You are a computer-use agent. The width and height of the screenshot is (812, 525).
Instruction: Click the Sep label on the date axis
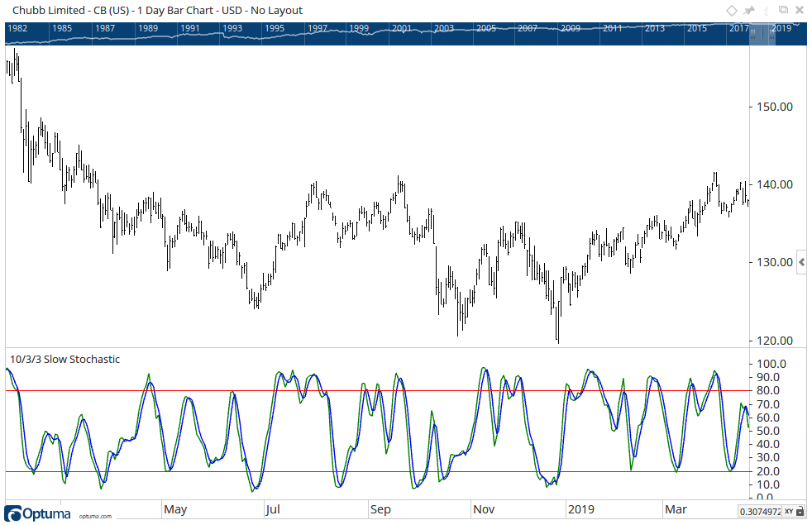pos(380,509)
